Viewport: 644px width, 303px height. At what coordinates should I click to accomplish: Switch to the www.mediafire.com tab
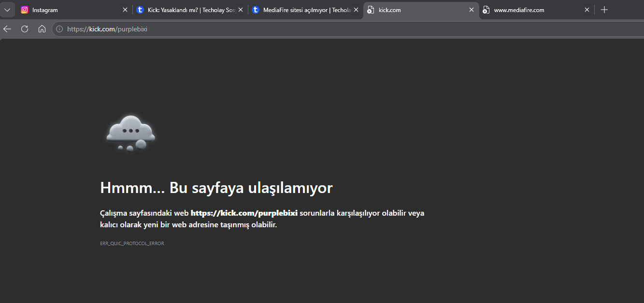point(537,10)
